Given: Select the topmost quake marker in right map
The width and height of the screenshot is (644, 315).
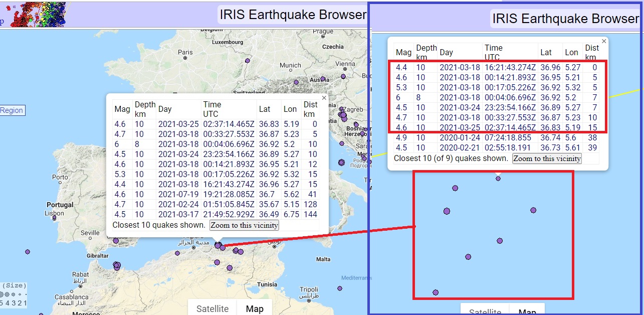Looking at the screenshot, I should click(498, 179).
